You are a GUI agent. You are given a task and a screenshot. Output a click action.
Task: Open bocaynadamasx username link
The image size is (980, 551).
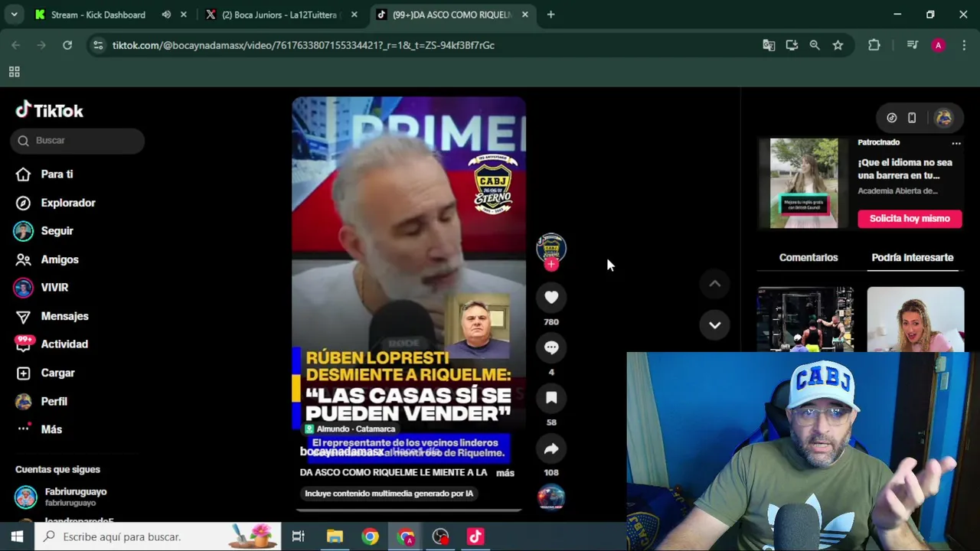coord(341,452)
